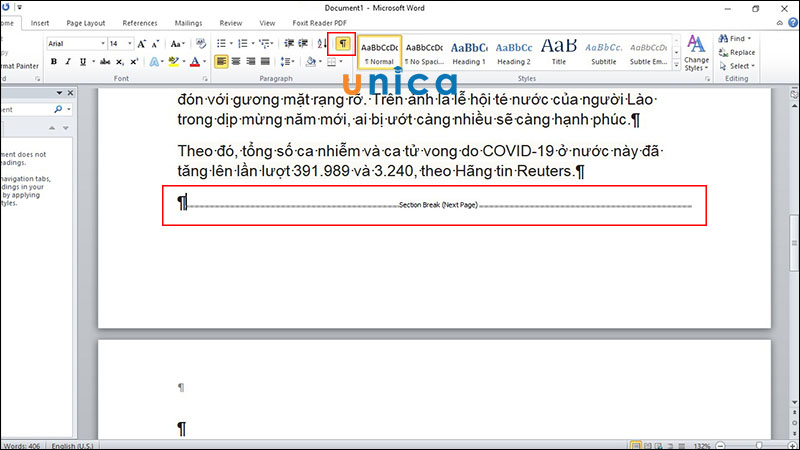
Task: Click the Borders icon
Action: click(332, 62)
